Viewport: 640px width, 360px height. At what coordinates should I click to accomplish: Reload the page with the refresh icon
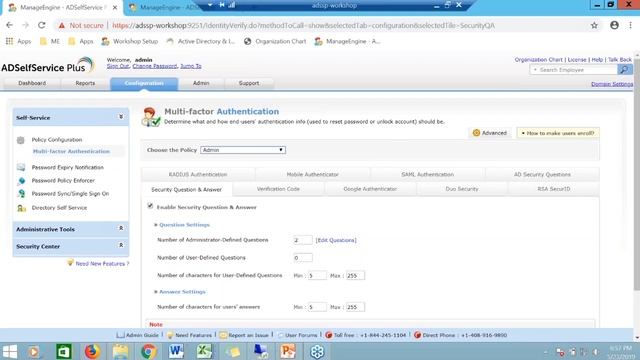42,25
